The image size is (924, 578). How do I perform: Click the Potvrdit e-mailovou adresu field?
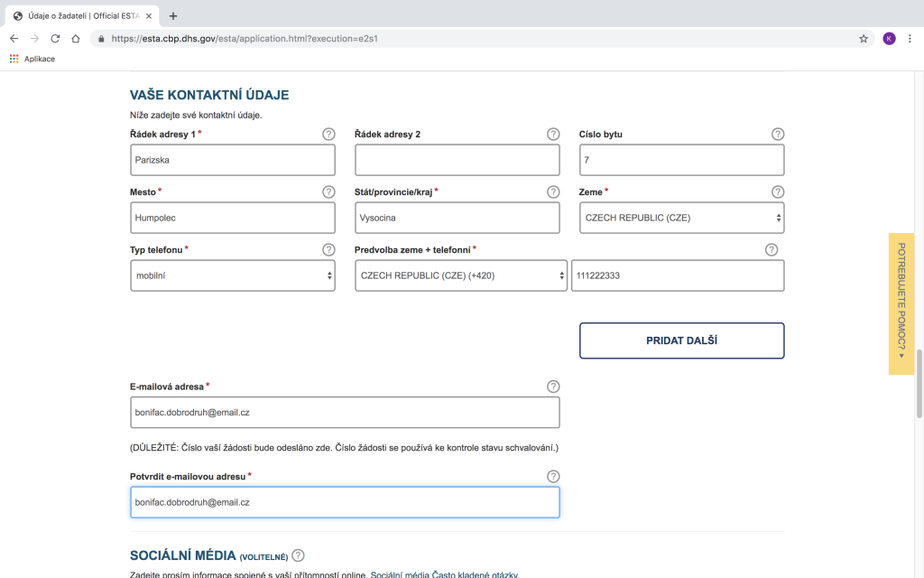[345, 502]
